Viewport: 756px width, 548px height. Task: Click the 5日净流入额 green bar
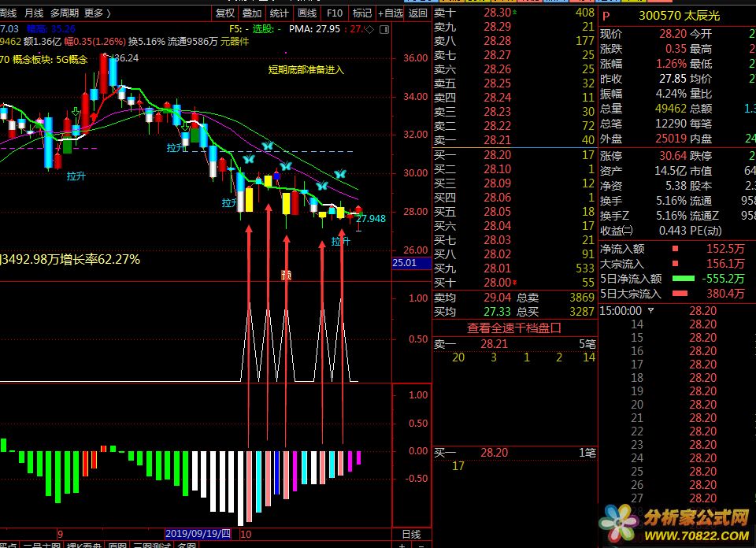684,279
